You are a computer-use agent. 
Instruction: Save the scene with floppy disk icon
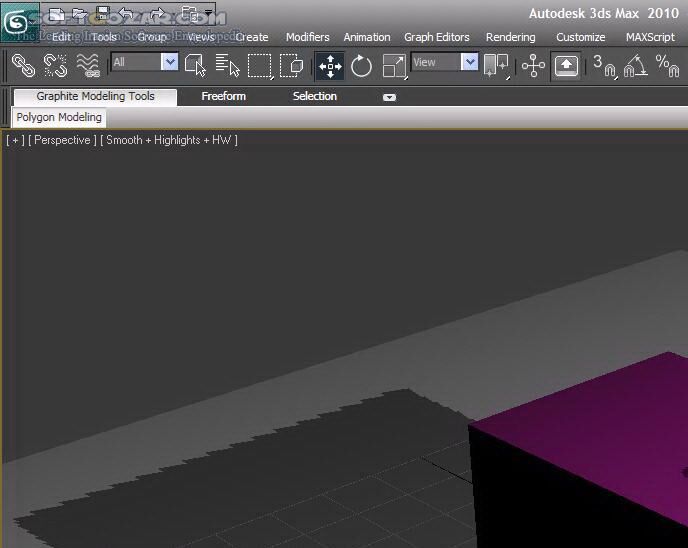tap(103, 13)
